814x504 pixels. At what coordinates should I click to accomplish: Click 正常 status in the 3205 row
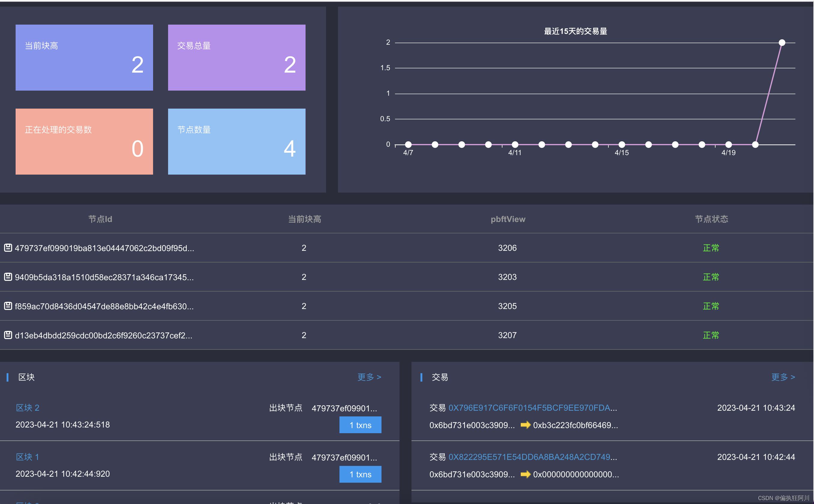tap(711, 306)
